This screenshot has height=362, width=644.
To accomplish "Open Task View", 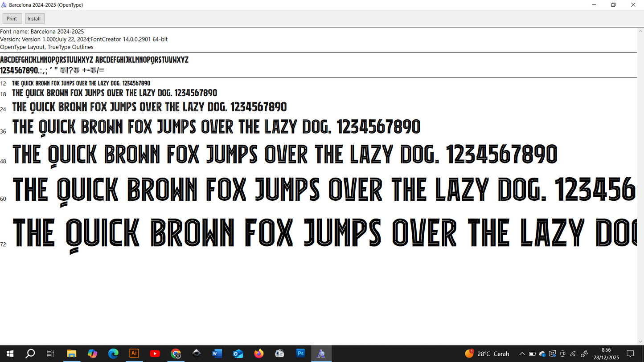I will point(50,353).
